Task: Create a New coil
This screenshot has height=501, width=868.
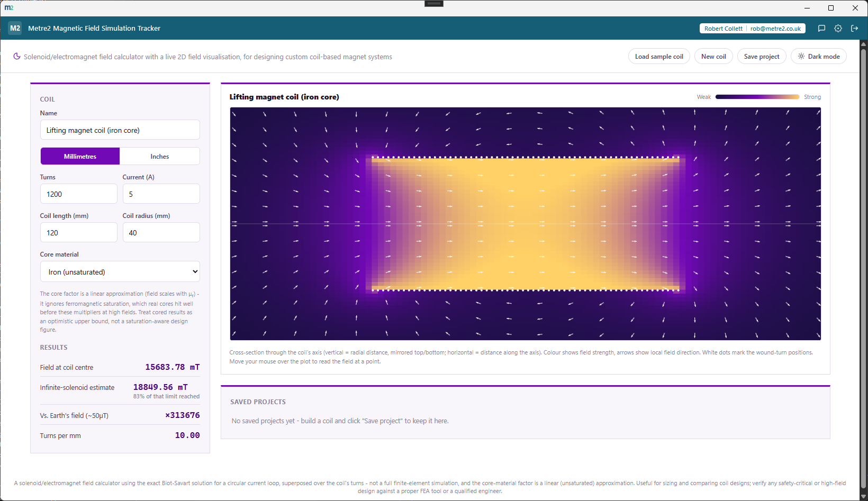Action: tap(713, 57)
